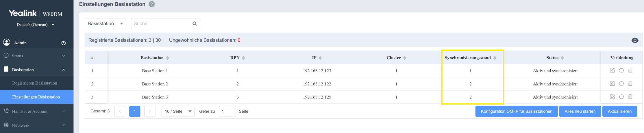Delete Base Station 3 with trash icon

click(630, 97)
